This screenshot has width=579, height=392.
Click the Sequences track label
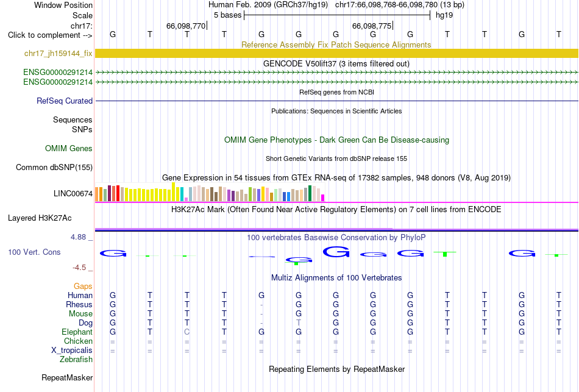coord(73,119)
